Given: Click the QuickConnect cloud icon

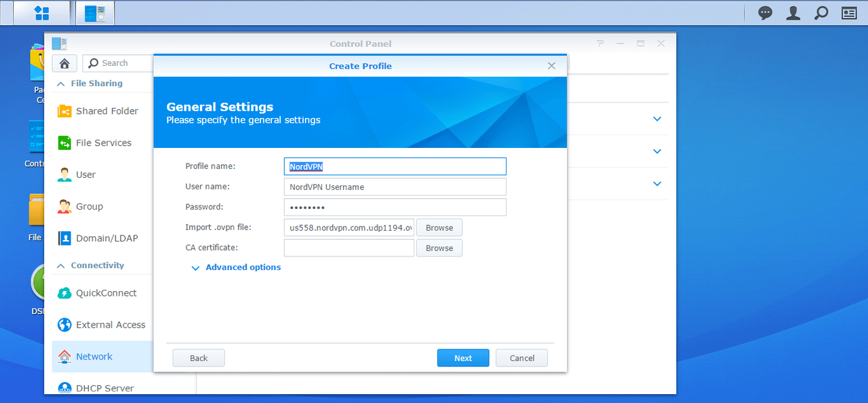Looking at the screenshot, I should [64, 293].
